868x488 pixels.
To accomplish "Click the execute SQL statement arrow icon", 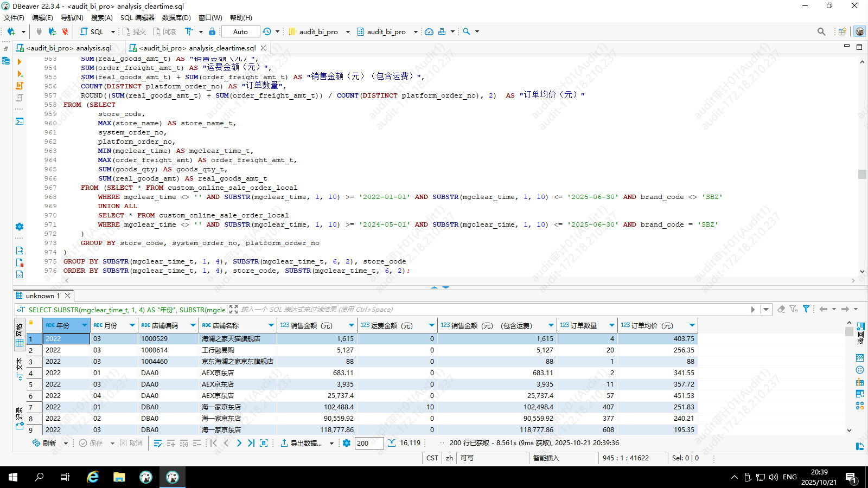I will [20, 62].
